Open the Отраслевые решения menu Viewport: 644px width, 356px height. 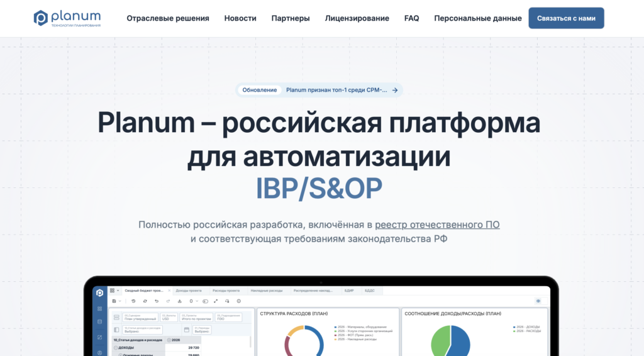[x=167, y=18]
